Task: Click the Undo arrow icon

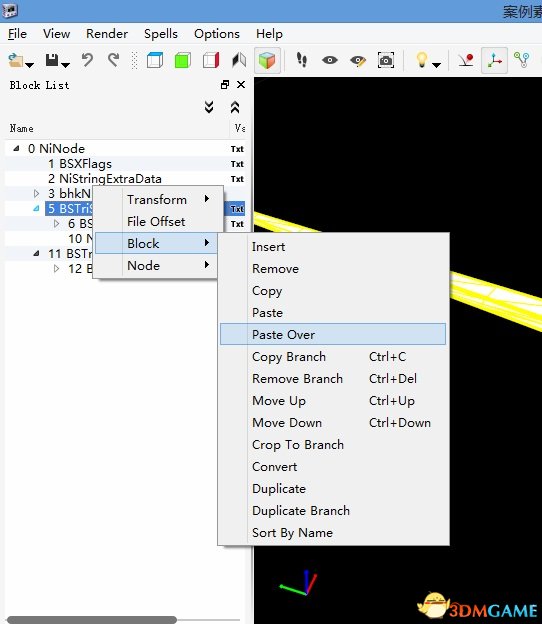Action: (87, 60)
